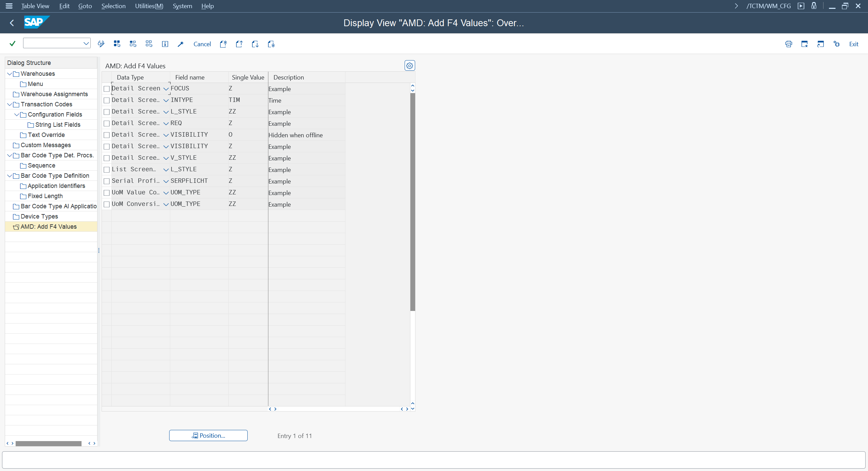Select the INTYPE row checkbox
The image size is (868, 471).
[107, 100]
